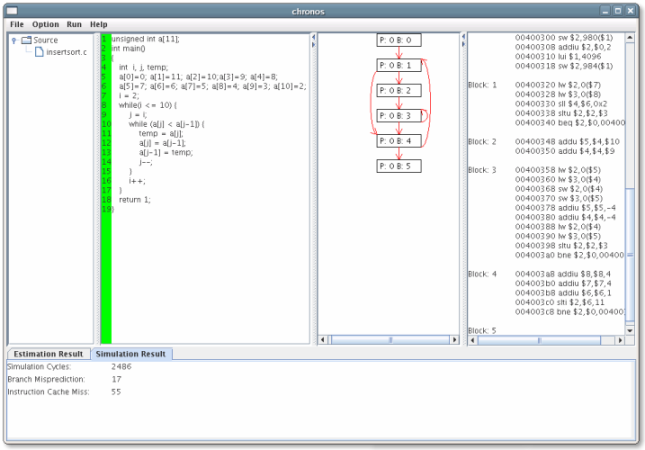
Task: Select graph node P: 0 B: 5
Action: click(x=399, y=166)
